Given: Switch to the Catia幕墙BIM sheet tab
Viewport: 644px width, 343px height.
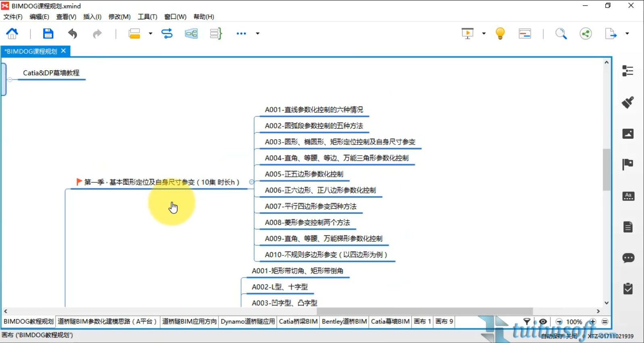Looking at the screenshot, I should click(x=390, y=322).
